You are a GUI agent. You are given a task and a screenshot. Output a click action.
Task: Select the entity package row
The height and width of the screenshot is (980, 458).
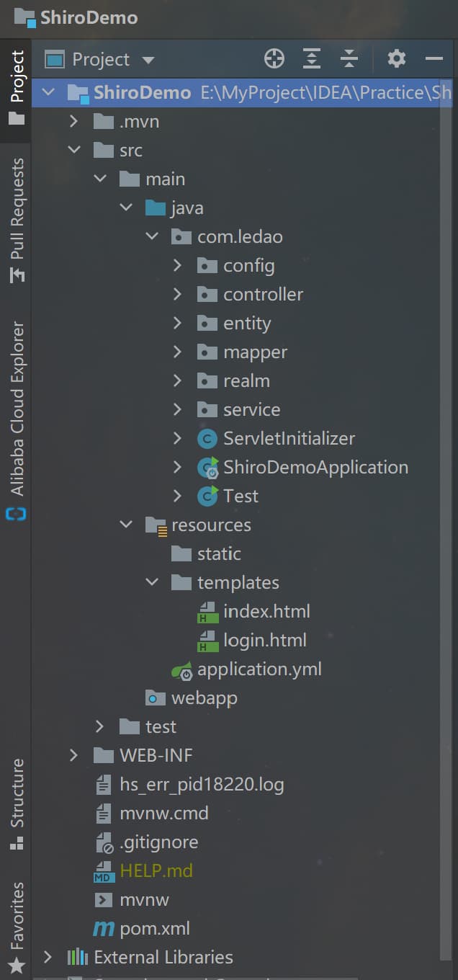pyautogui.click(x=235, y=323)
